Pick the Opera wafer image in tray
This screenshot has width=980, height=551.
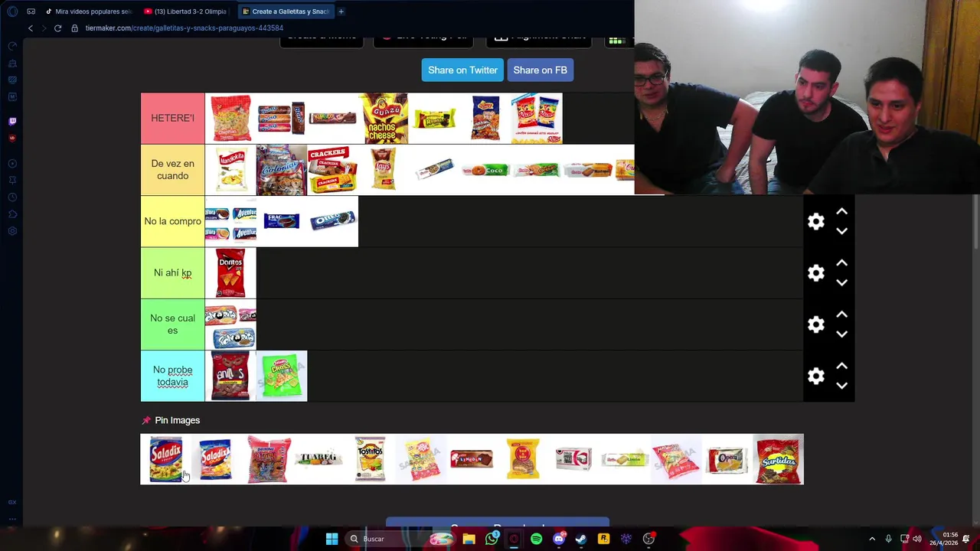coord(727,460)
